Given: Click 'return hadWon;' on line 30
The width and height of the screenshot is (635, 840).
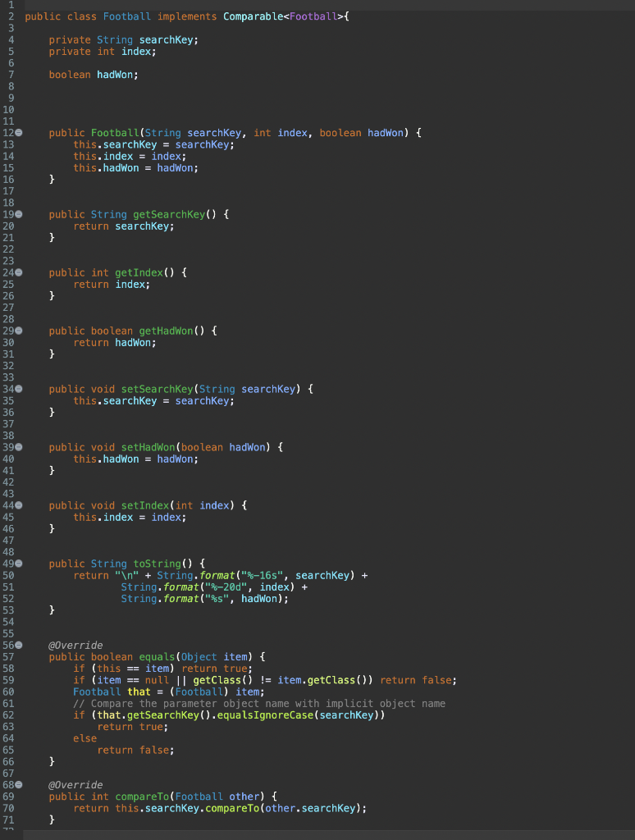Looking at the screenshot, I should tap(115, 343).
